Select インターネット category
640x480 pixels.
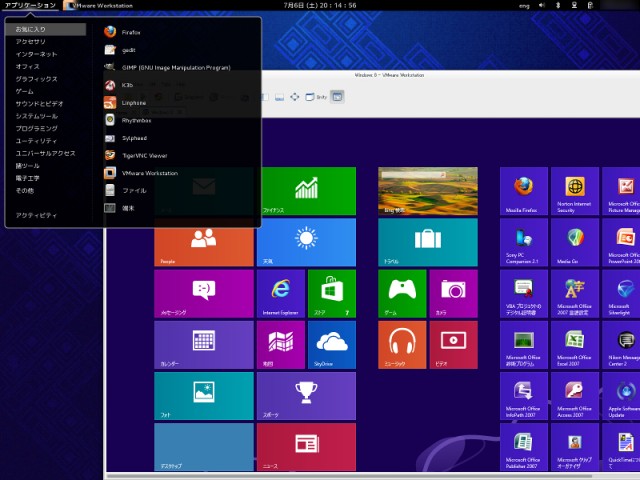(36, 54)
